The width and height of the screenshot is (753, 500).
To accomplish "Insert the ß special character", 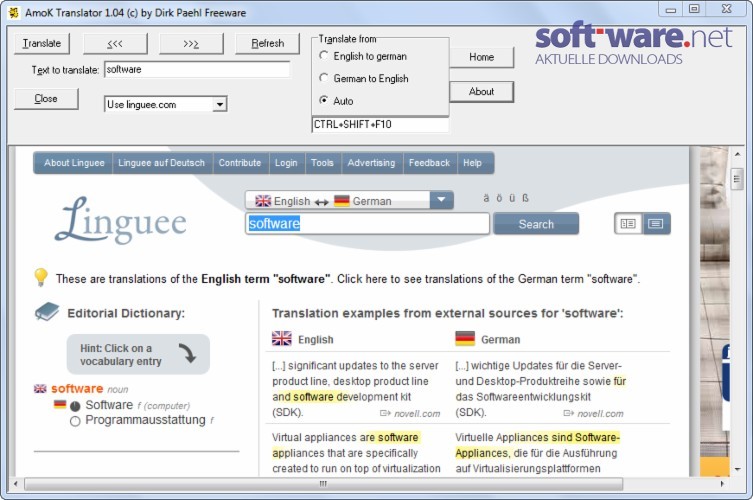I will click(525, 198).
